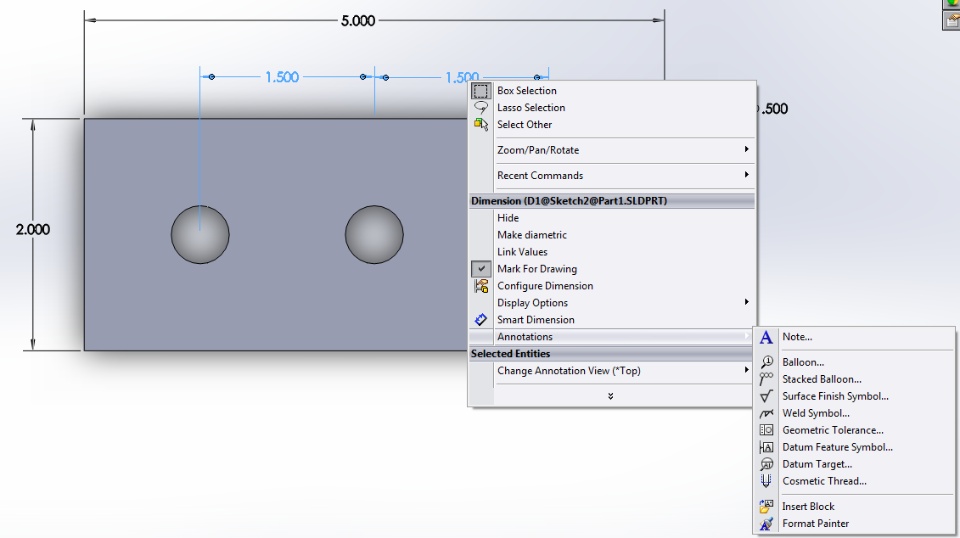960x538 pixels.
Task: Click the Balloon icon
Action: (x=766, y=362)
